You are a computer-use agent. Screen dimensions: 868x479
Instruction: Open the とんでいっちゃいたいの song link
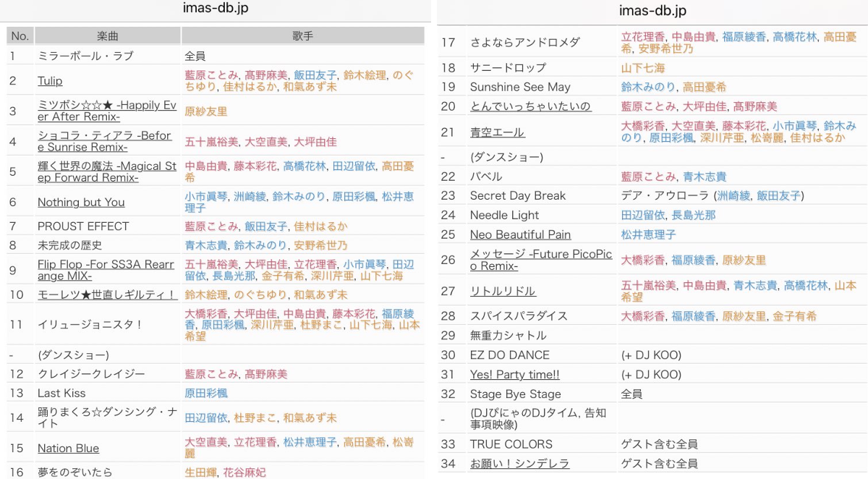click(x=530, y=106)
